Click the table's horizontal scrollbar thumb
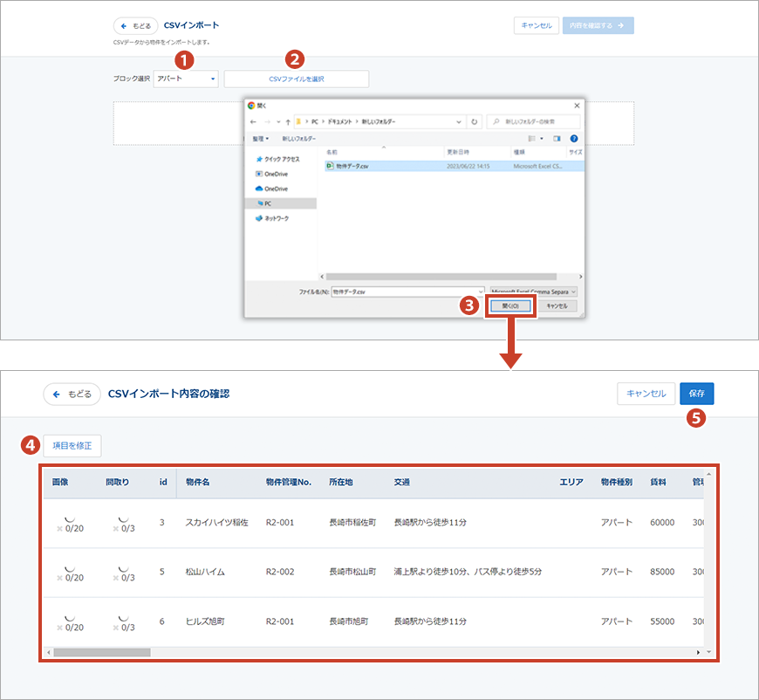 tap(103, 652)
